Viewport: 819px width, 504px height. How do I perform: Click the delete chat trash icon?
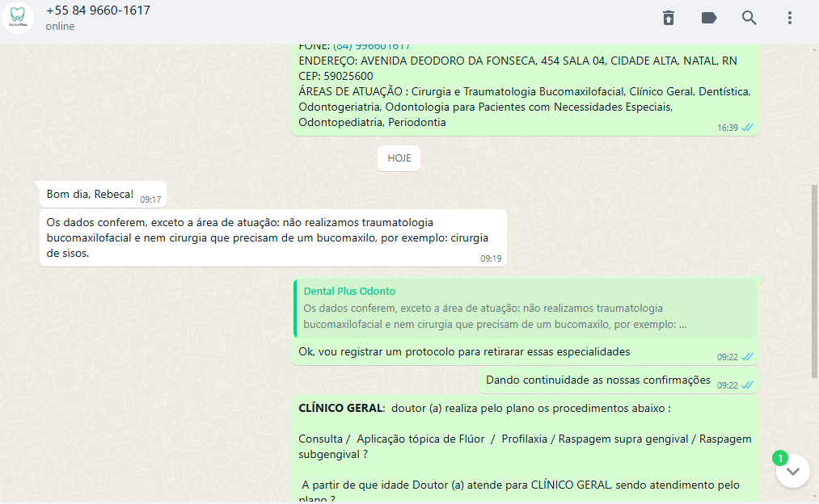pos(669,18)
